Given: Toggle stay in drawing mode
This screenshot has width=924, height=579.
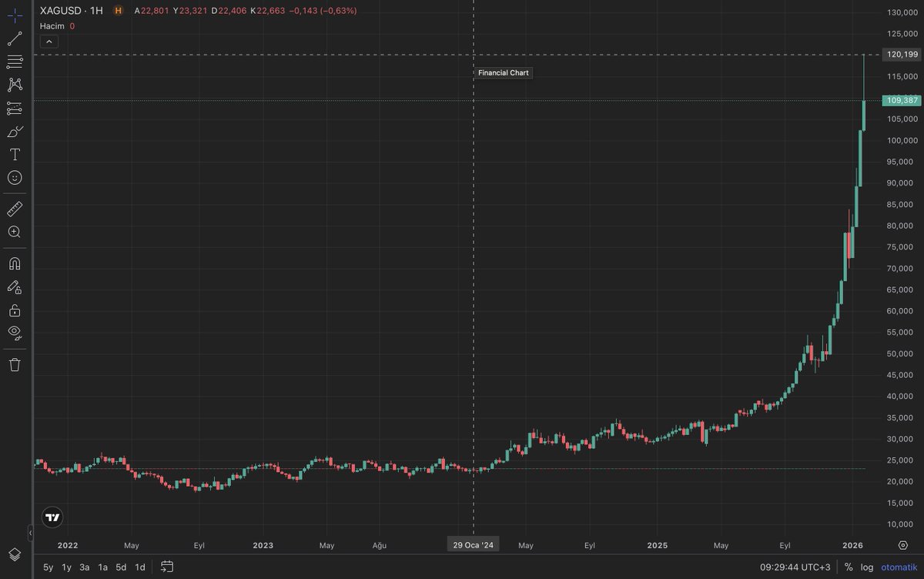Looking at the screenshot, I should coord(15,287).
